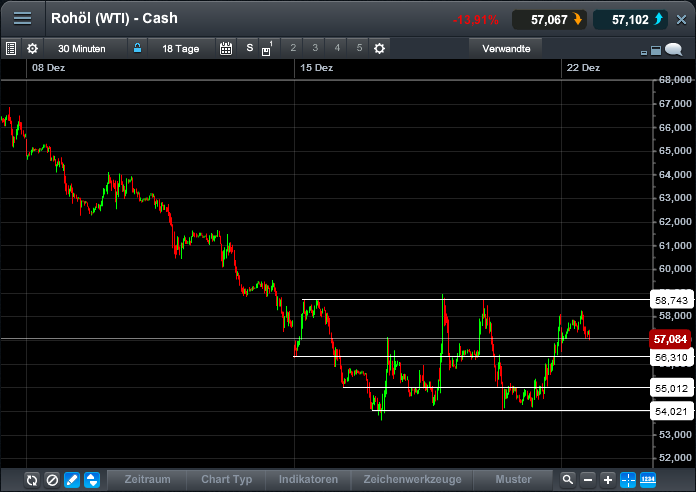This screenshot has height=492, width=696.
Task: Open the Indikatoren tab
Action: pyautogui.click(x=309, y=480)
